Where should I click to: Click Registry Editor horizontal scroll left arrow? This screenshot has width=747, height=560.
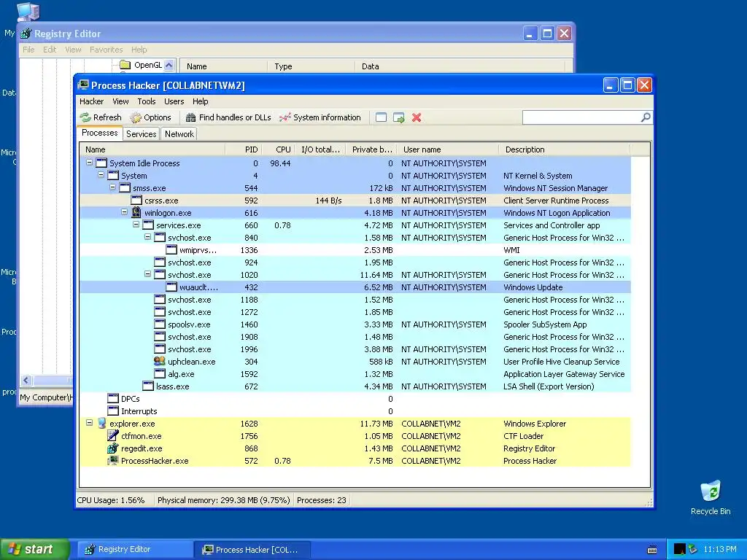26,380
